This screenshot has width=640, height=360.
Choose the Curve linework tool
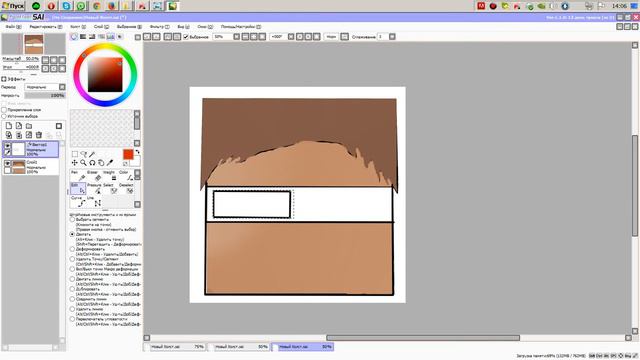(78, 201)
